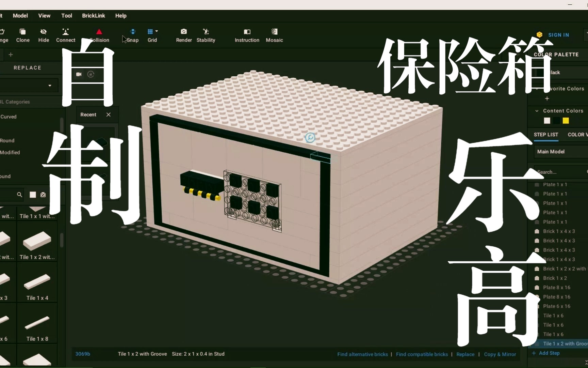The image size is (588, 368).
Task: Click Add Step button
Action: (x=545, y=353)
